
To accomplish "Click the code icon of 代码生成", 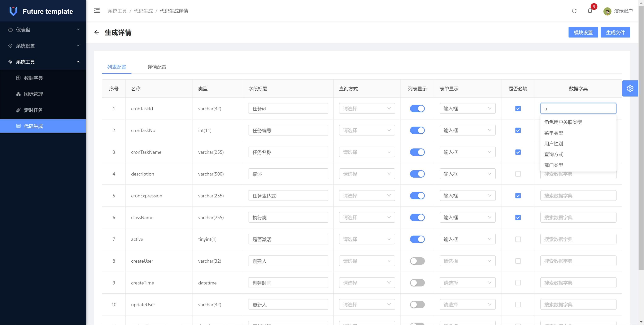I will (x=18, y=126).
